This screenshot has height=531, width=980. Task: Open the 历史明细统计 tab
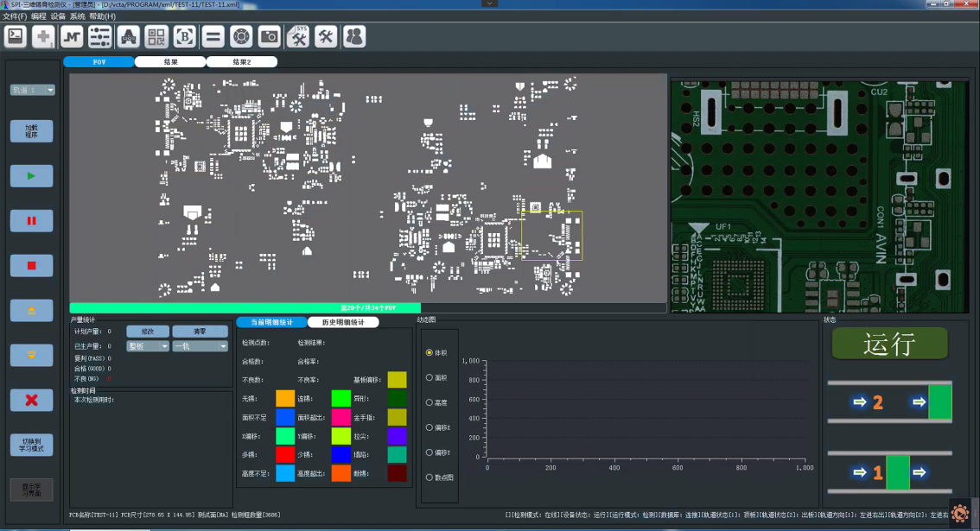[343, 322]
